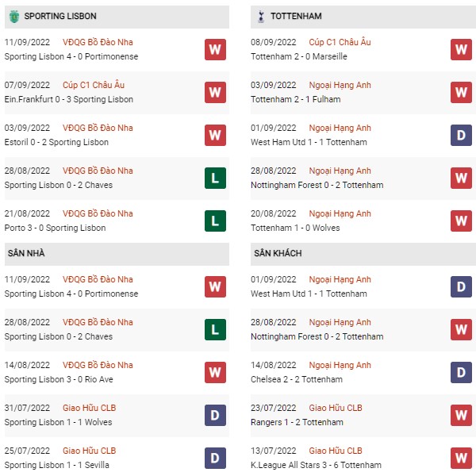Open Giao Hữu CLB link for Sevilla match
The width and height of the screenshot is (476, 476).
[x=89, y=451]
